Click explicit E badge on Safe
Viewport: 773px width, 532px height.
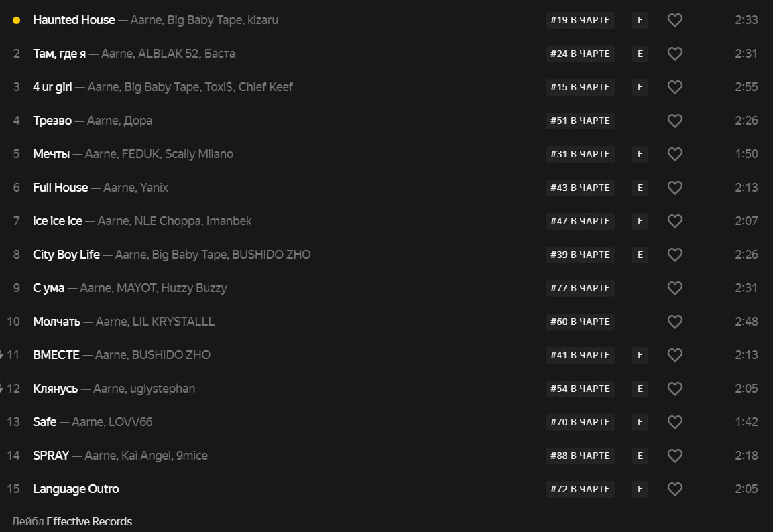pos(640,422)
